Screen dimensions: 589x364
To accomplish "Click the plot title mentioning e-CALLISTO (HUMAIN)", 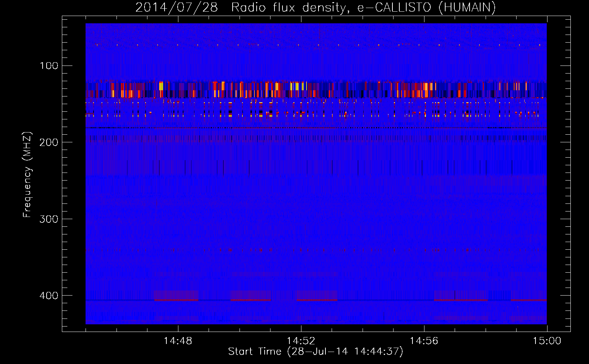I will click(316, 7).
